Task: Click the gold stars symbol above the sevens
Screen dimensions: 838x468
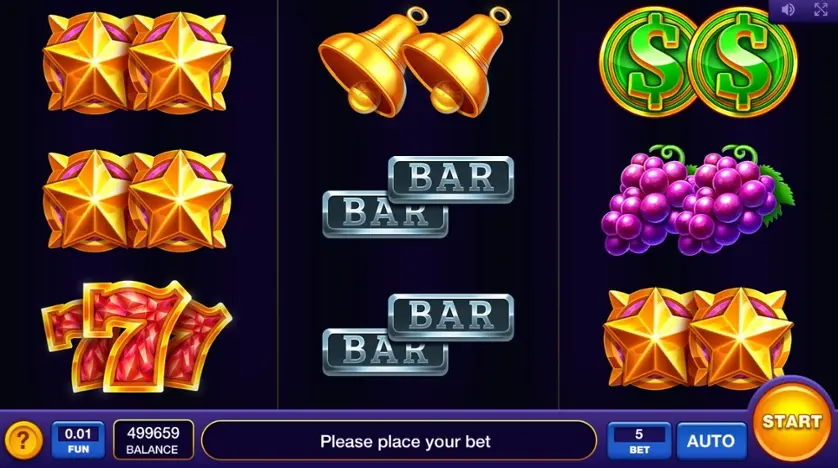Action: pos(137,200)
